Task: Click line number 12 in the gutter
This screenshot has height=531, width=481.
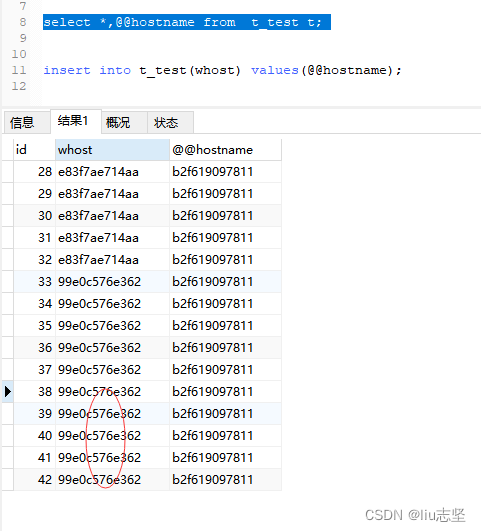Action: point(19,86)
